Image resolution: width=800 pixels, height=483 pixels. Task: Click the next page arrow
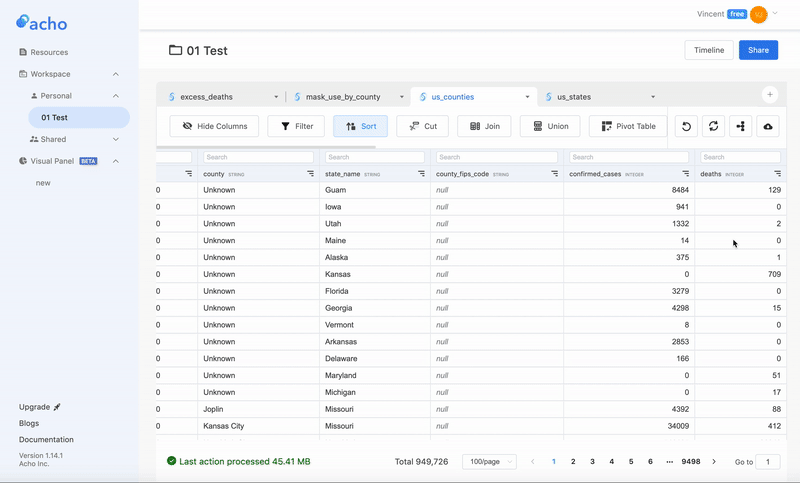(714, 462)
